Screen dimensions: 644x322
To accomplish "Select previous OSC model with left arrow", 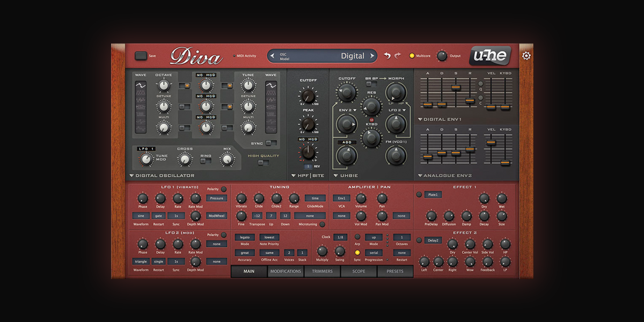I will click(272, 56).
